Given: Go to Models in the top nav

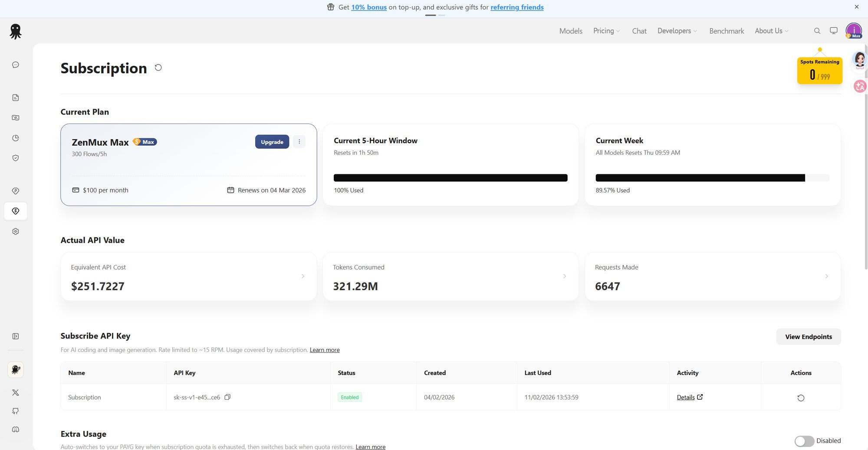Looking at the screenshot, I should coord(571,31).
